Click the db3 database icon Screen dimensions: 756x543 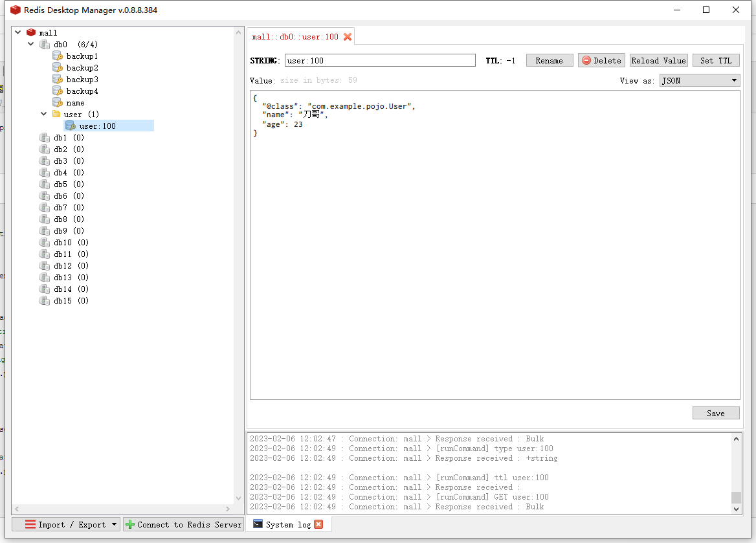point(45,161)
